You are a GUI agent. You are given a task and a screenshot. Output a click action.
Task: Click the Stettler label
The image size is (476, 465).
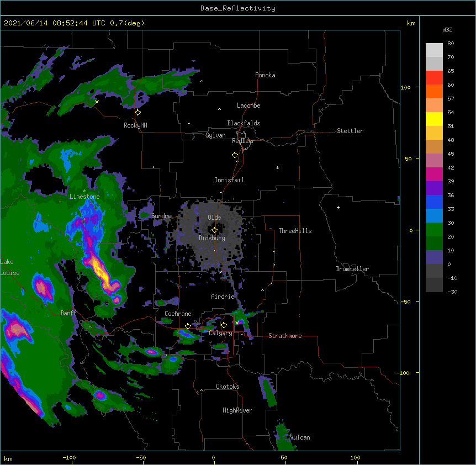350,131
